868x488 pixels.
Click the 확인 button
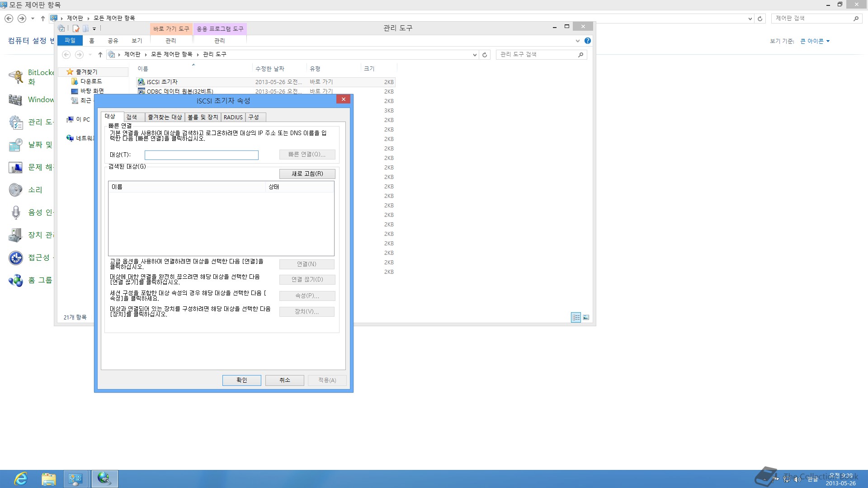click(x=241, y=380)
